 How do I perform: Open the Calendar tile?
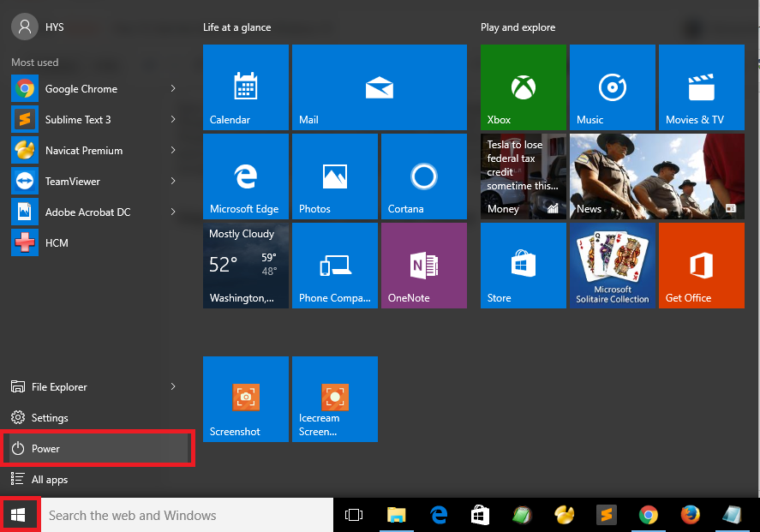tap(246, 87)
